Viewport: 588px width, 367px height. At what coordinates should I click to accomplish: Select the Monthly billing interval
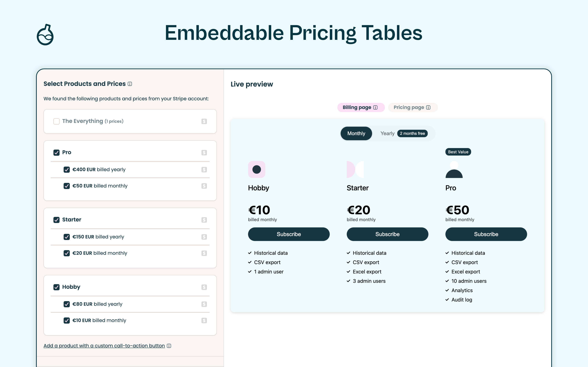coord(356,134)
